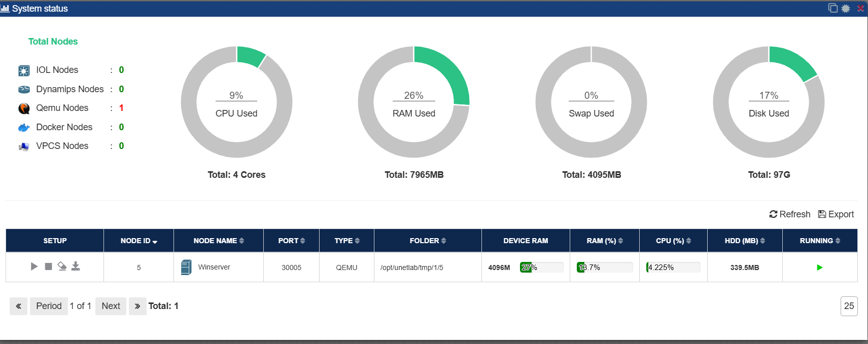Click the IOL Nodes icon
This screenshot has width=868, height=344.
point(24,70)
